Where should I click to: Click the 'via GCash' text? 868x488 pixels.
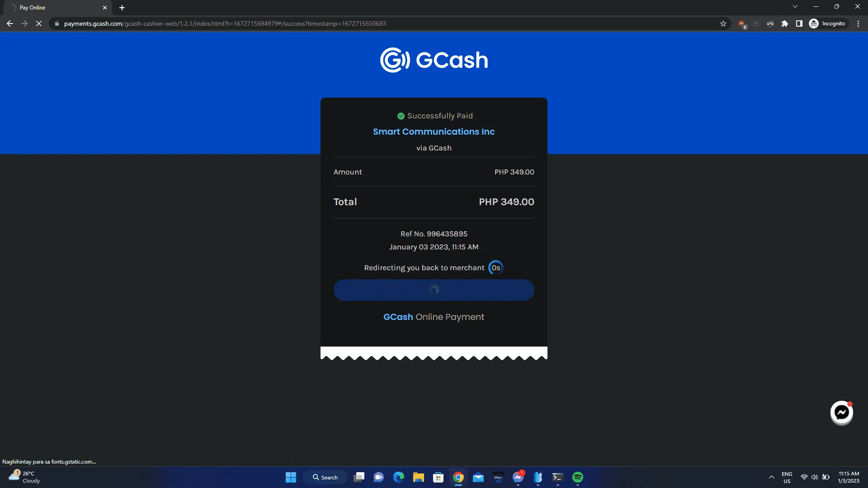click(434, 148)
